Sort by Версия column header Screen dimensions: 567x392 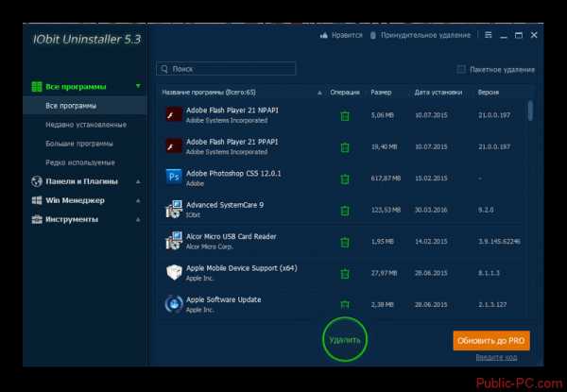(x=489, y=93)
